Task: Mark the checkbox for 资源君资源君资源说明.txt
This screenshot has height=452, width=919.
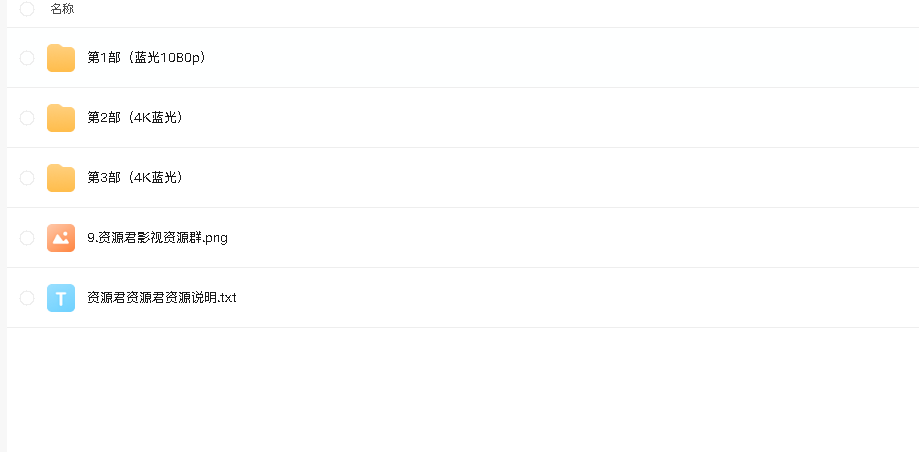Action: pyautogui.click(x=27, y=298)
